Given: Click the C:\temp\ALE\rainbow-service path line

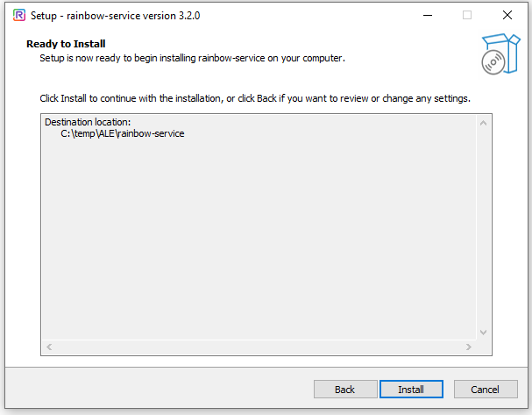Looking at the screenshot, I should [x=123, y=134].
